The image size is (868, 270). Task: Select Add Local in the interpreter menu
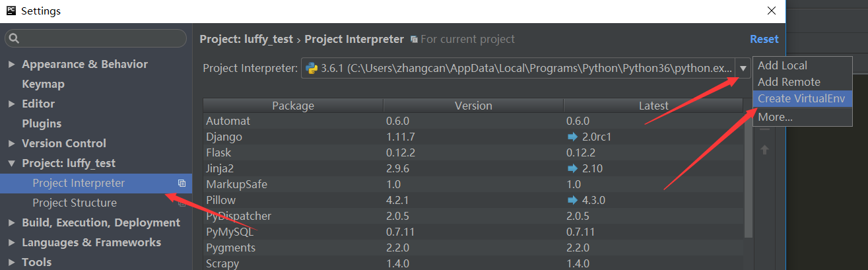[x=782, y=65]
